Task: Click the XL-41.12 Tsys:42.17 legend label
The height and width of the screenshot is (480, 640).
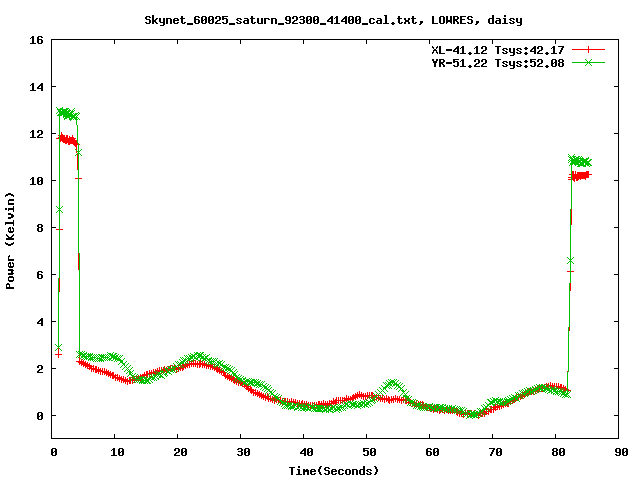Action: point(498,50)
